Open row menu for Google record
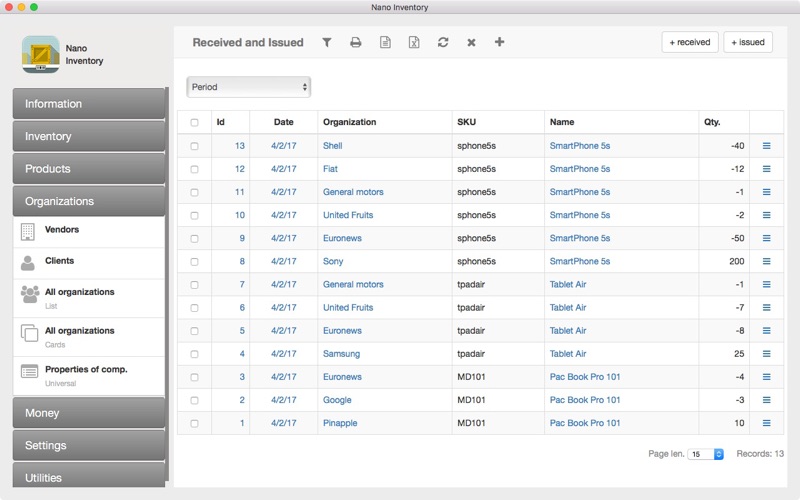Viewport: 800px width, 500px height. tap(766, 400)
